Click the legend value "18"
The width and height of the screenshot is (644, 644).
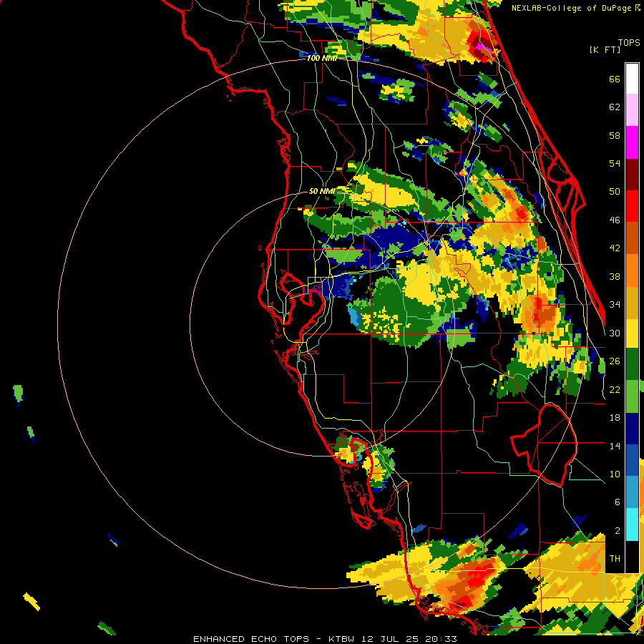(x=615, y=418)
